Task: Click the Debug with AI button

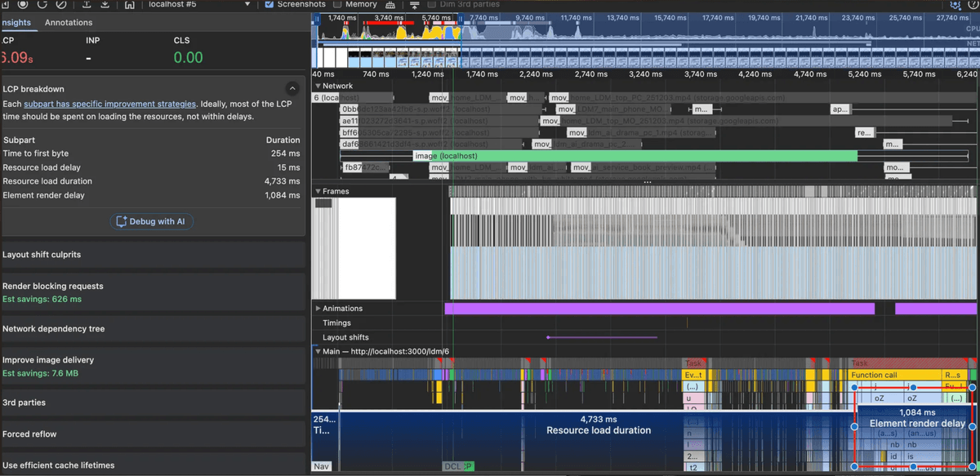Action: (x=153, y=221)
